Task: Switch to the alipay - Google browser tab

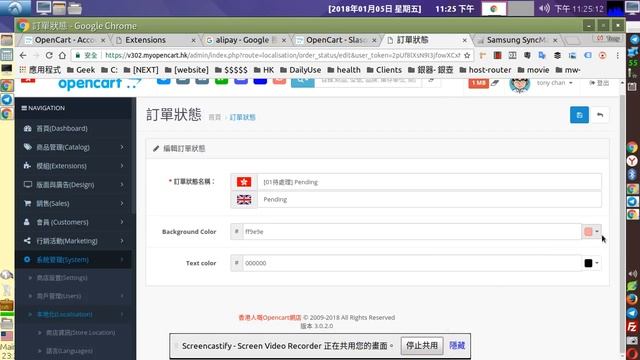Action: click(x=246, y=40)
